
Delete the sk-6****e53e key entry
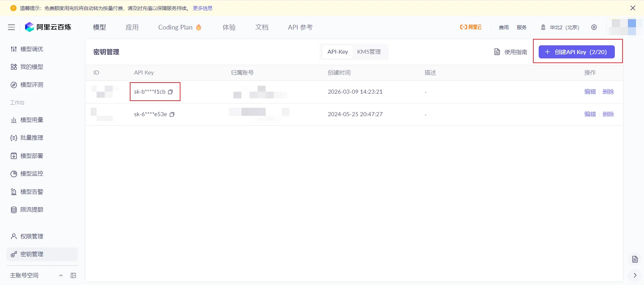click(608, 114)
